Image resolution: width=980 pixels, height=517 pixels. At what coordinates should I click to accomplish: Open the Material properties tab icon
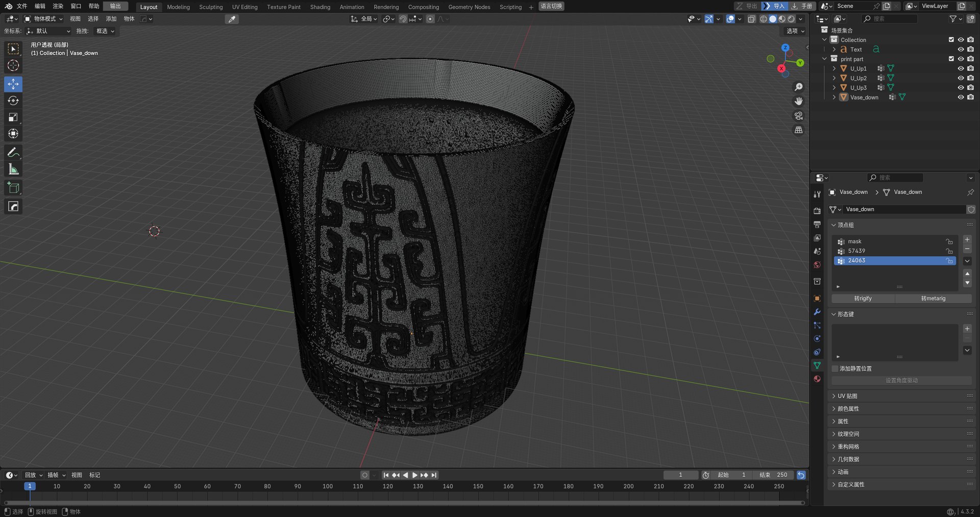pyautogui.click(x=817, y=379)
